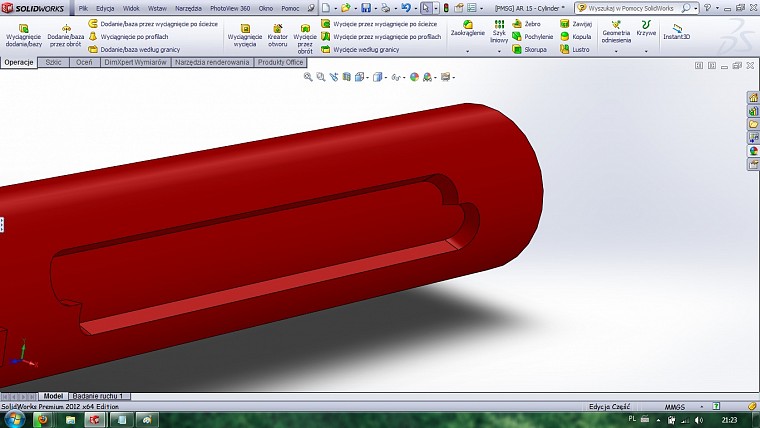Expand the Szyk liniowy dropdown arrow
Image resolution: width=760 pixels, height=428 pixels.
(x=499, y=51)
